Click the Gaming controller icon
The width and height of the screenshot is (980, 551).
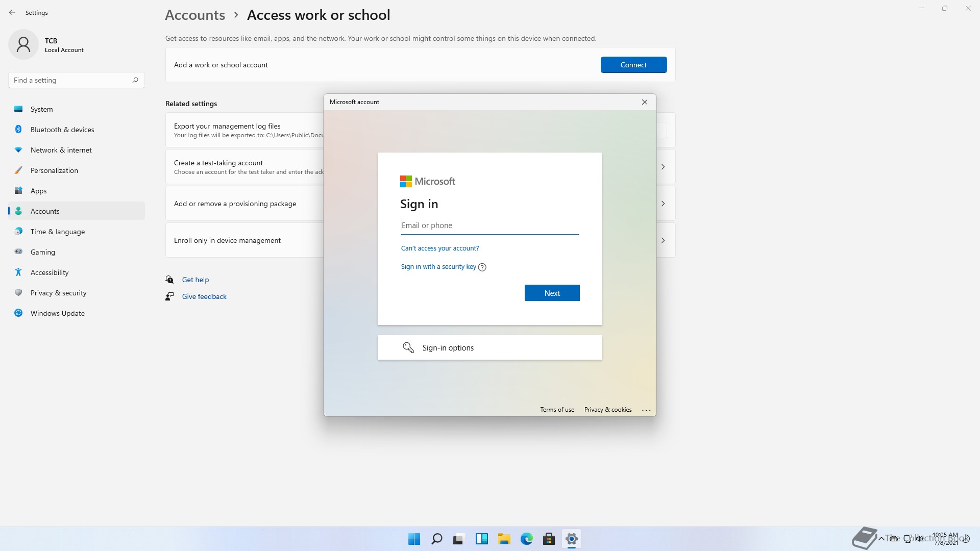[18, 251]
